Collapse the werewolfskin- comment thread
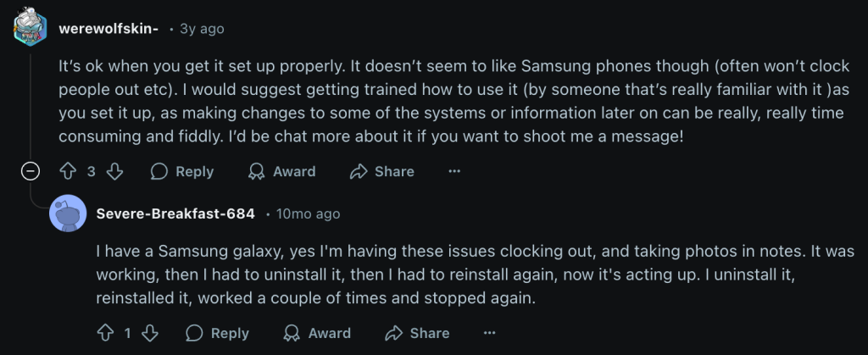The image size is (868, 355). pos(31,171)
